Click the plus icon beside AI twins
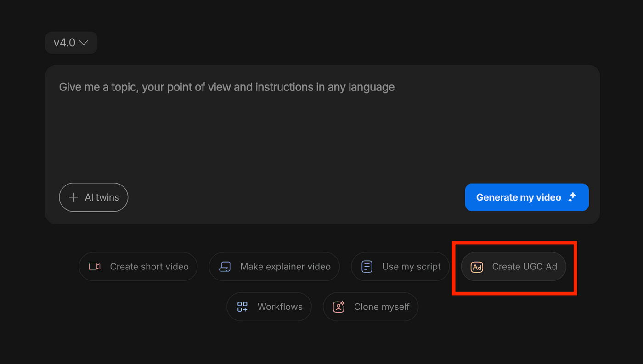Screen dimensions: 643x364 point(73,197)
